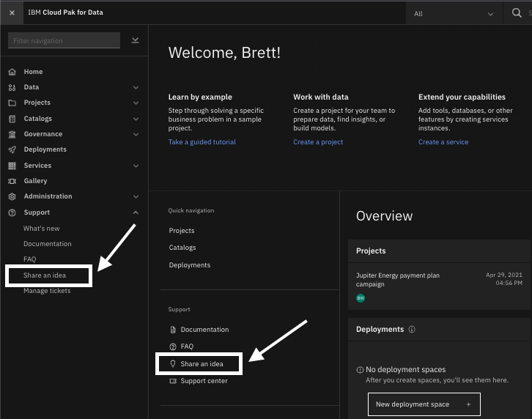Click the Deployments rocket icon
Screen dimensions: 532x419
click(x=12, y=149)
